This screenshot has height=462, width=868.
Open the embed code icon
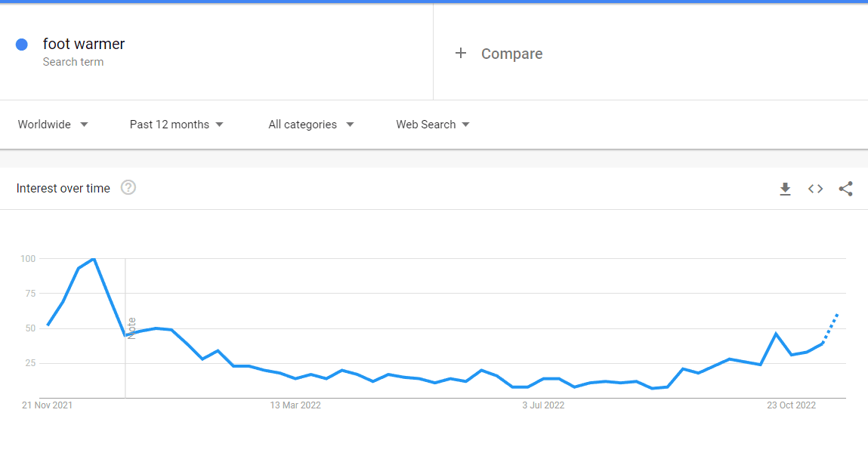click(x=815, y=189)
